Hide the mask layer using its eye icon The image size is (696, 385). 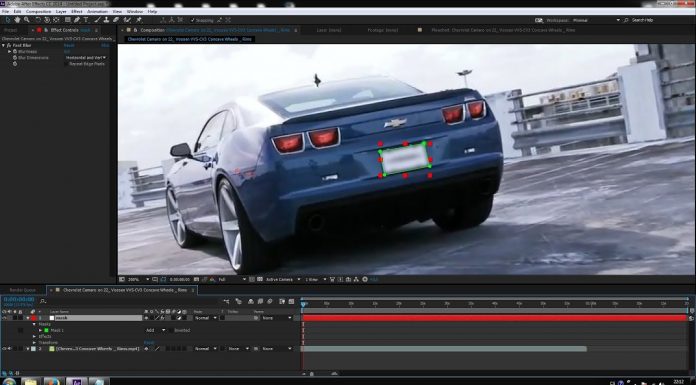4,318
